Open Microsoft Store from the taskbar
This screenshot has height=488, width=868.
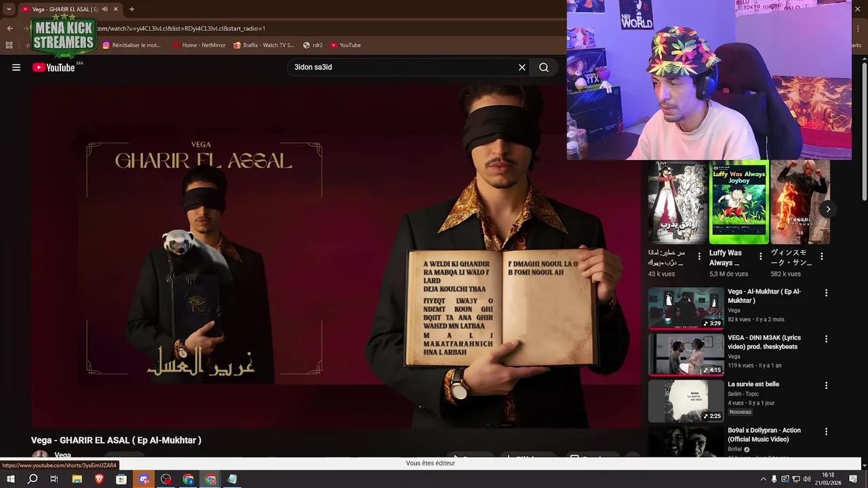click(x=121, y=479)
